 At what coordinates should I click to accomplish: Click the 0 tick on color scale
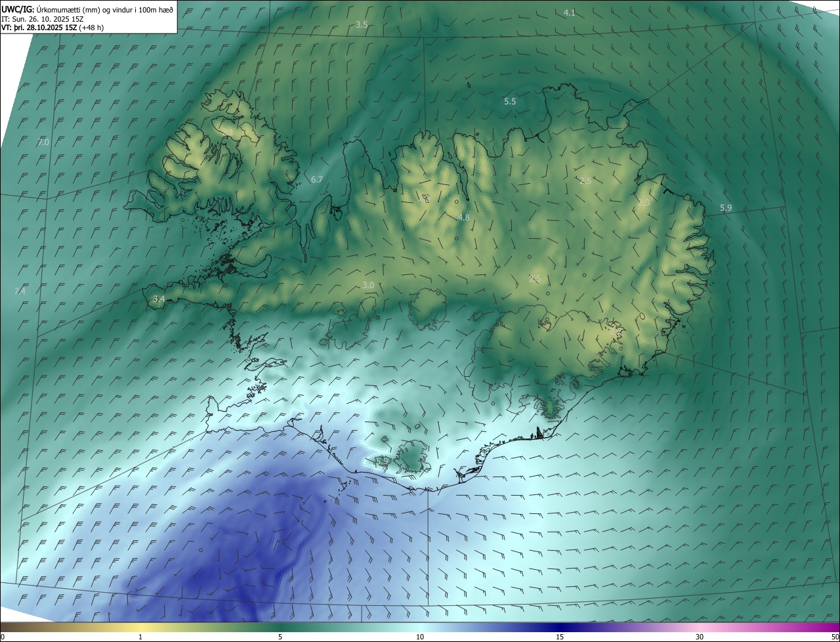(x=3, y=637)
